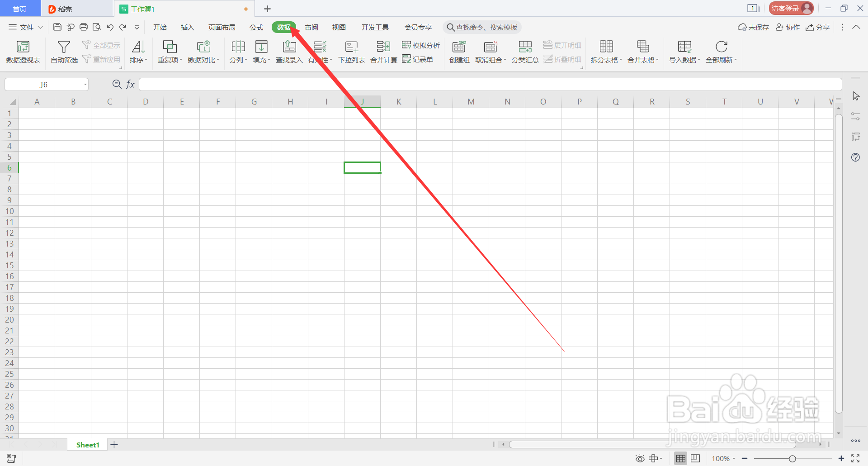Viewport: 868px width, 466px height.
Task: Click the 分享 share button
Action: point(817,27)
